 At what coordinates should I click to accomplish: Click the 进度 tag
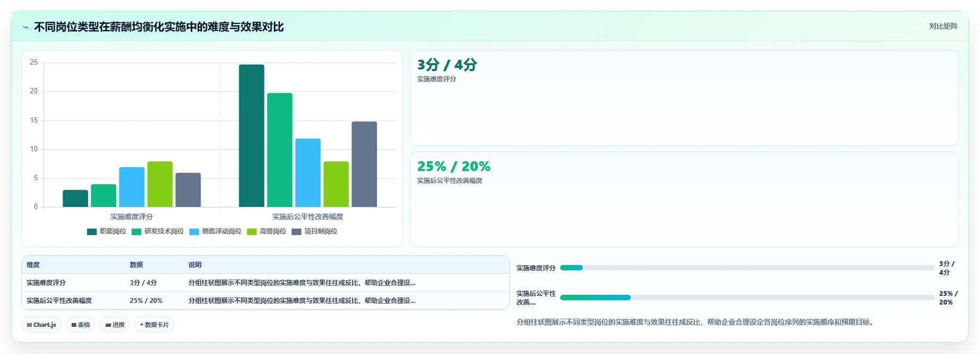115,325
